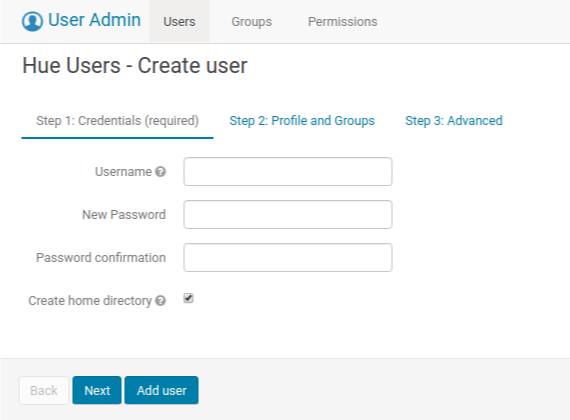This screenshot has height=420, width=570.
Task: Go to Step 2: Profile and Groups
Action: coord(302,121)
